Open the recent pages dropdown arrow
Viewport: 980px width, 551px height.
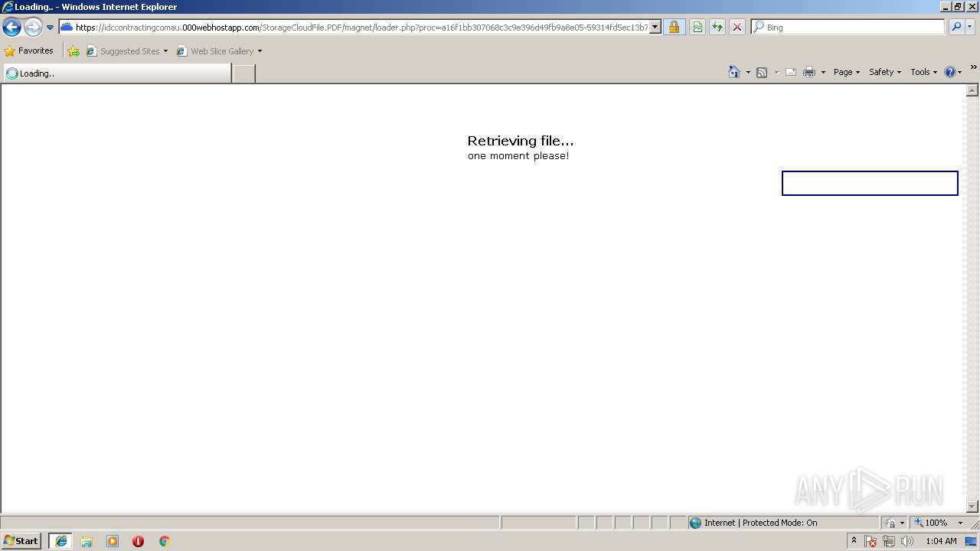[x=51, y=28]
